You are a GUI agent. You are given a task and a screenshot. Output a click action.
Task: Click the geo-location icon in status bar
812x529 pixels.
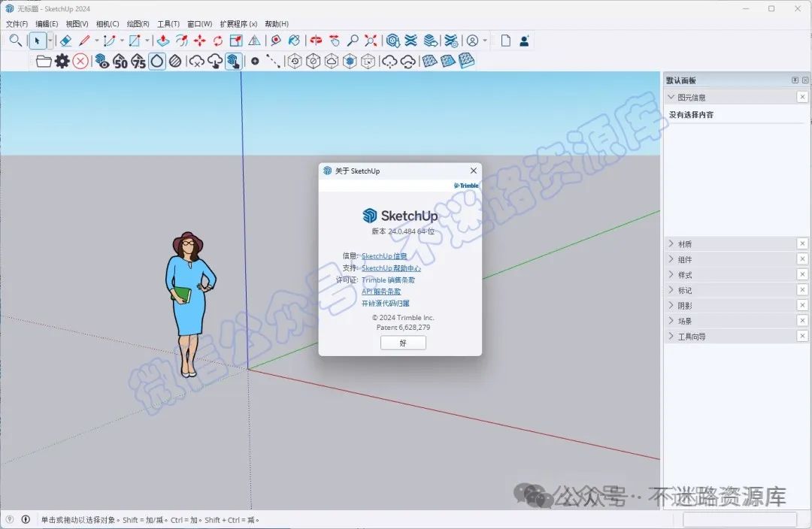[x=9, y=519]
